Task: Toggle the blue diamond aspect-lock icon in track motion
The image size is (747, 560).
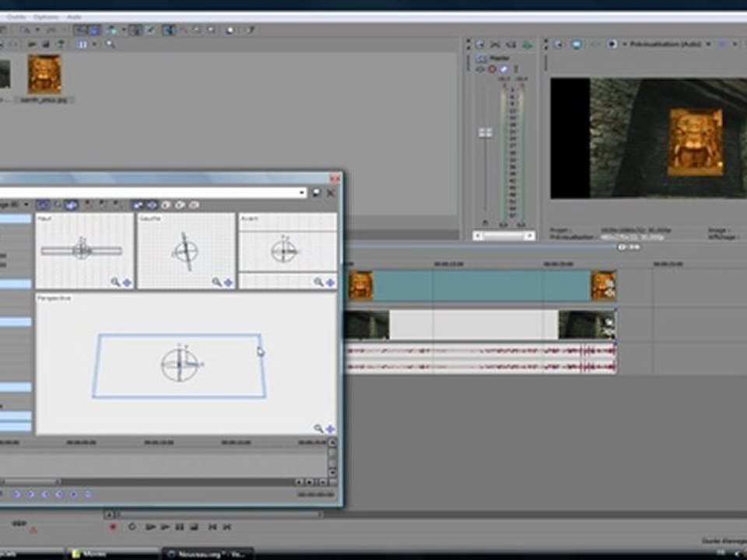Action: point(152,205)
